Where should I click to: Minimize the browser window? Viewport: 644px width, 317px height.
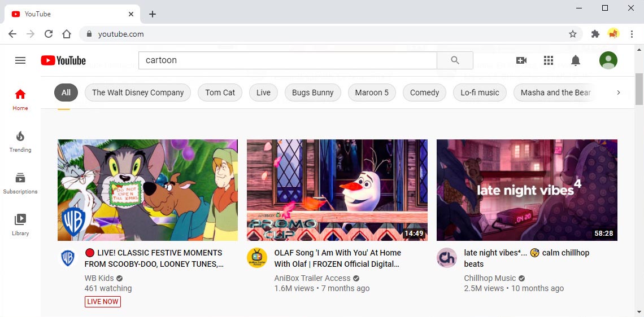579,8
